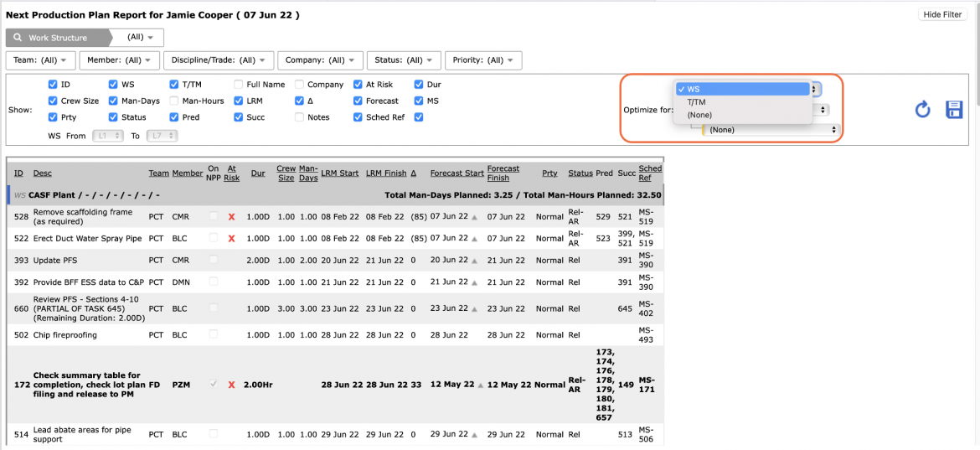Click the WS CASF Plant group row
Screen dimensions: 980x450
[x=335, y=195]
